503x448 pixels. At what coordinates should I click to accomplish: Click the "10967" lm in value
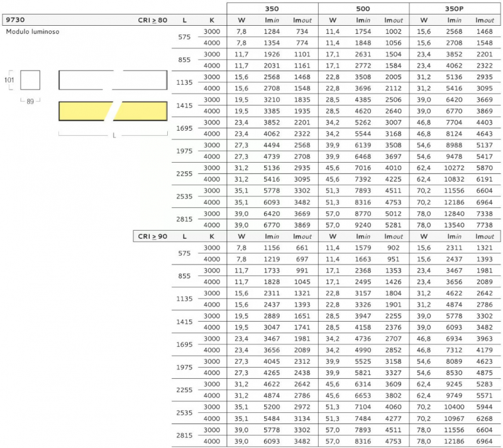(x=454, y=418)
